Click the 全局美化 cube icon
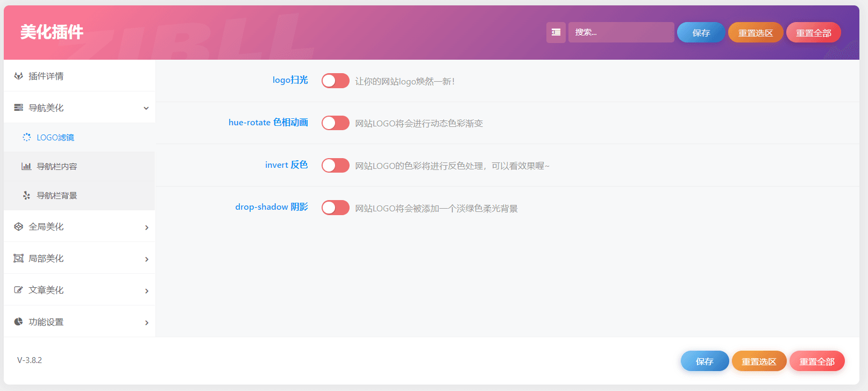 18,226
